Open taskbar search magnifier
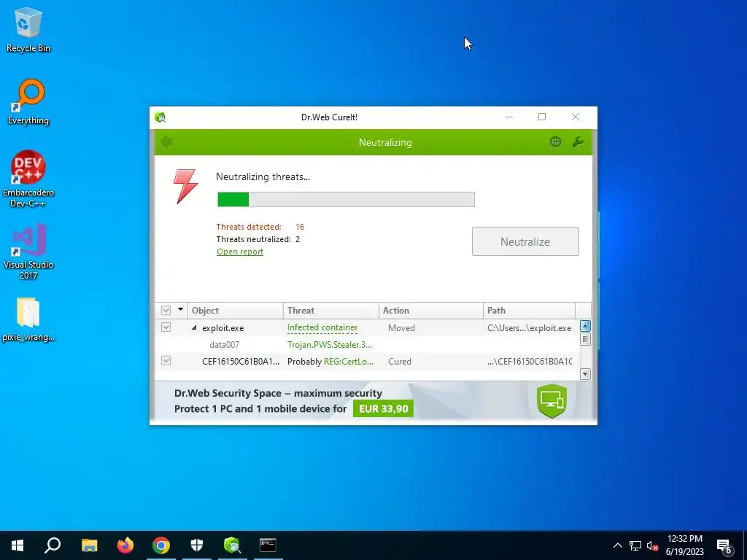The height and width of the screenshot is (560, 747). (53, 545)
